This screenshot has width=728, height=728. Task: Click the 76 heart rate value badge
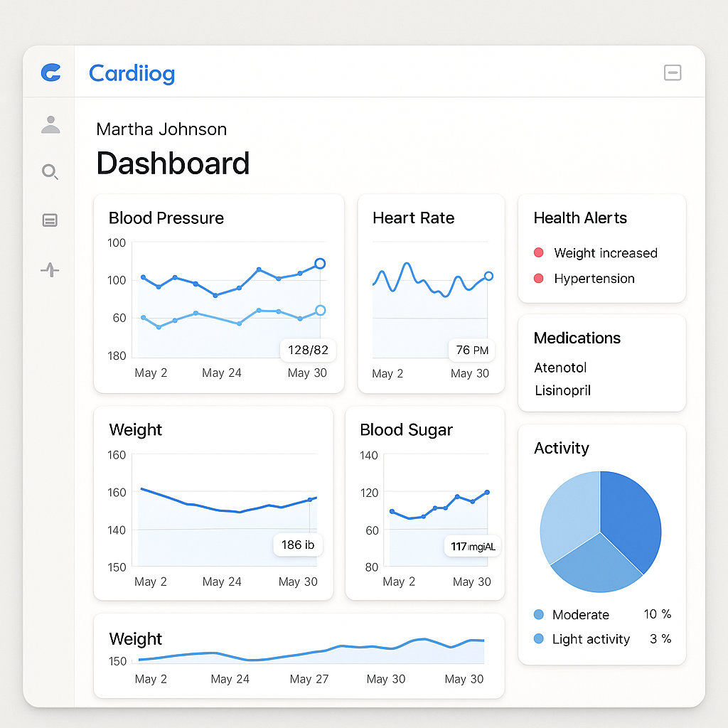coord(472,350)
